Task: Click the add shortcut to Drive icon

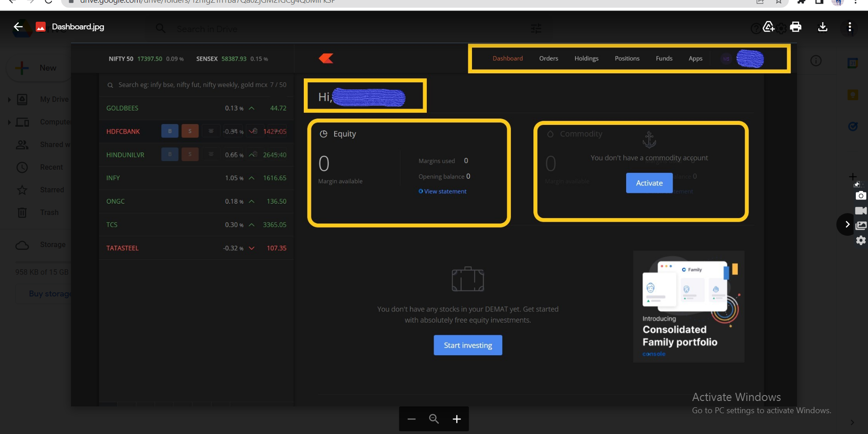Action: tap(769, 27)
